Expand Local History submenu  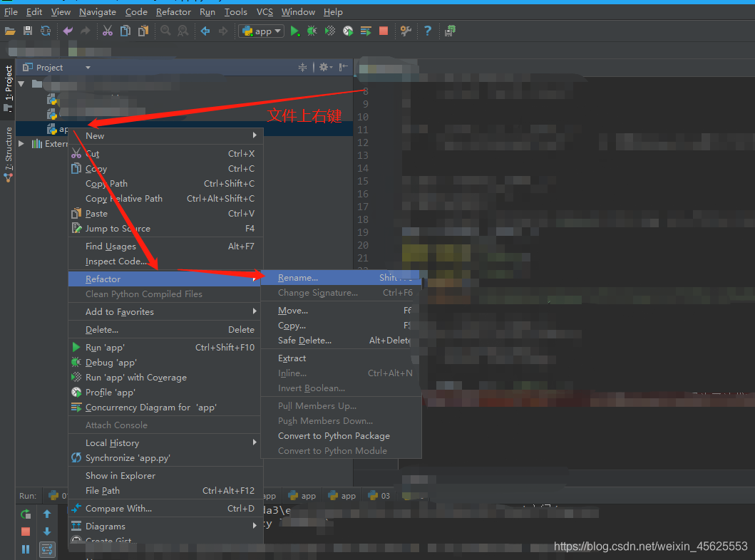tap(255, 442)
